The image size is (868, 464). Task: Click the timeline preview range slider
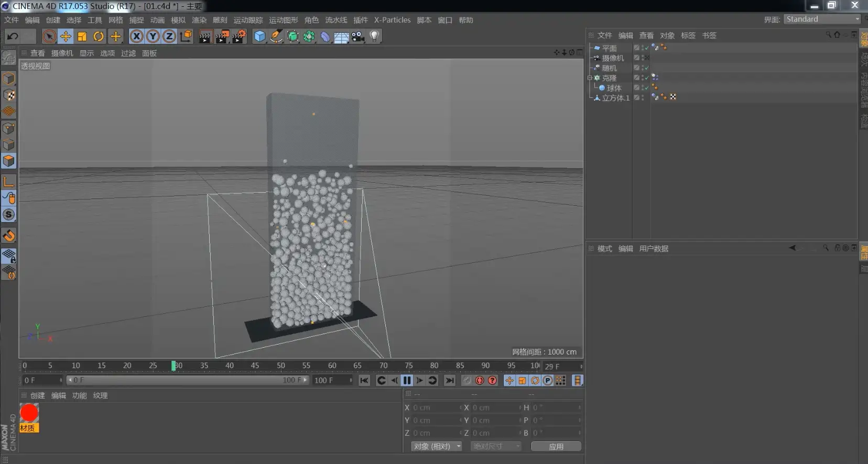tap(188, 380)
